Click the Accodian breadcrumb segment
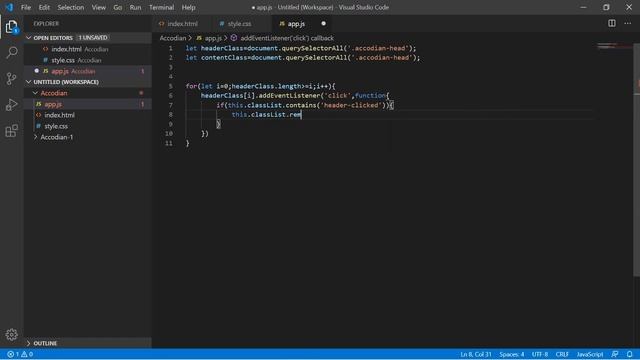The width and height of the screenshot is (640, 360). (173, 38)
